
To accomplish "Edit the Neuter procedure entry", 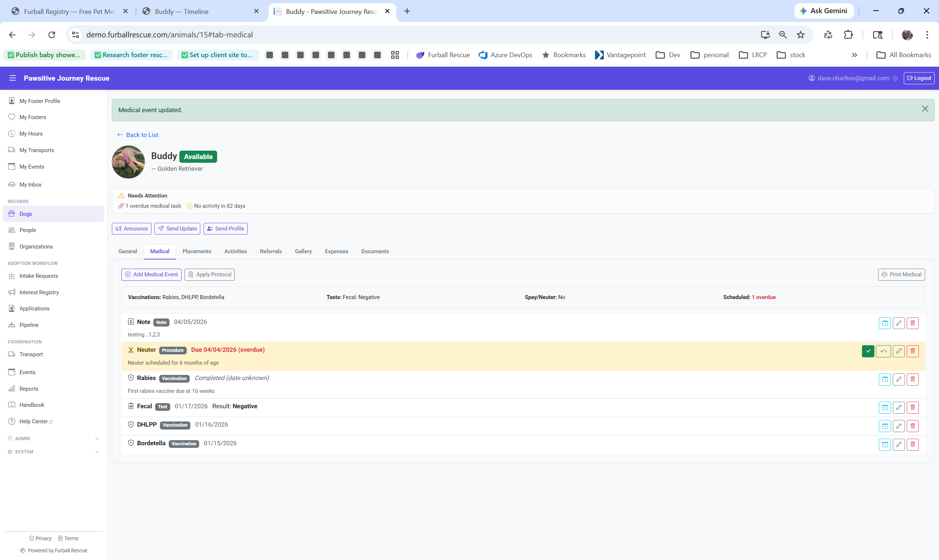I will click(898, 351).
